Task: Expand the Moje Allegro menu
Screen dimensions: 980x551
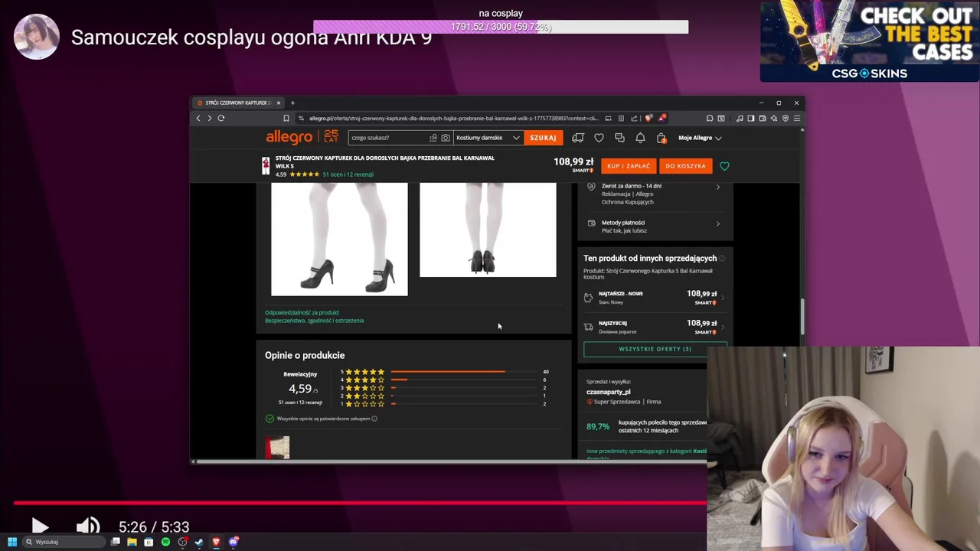Action: [700, 138]
